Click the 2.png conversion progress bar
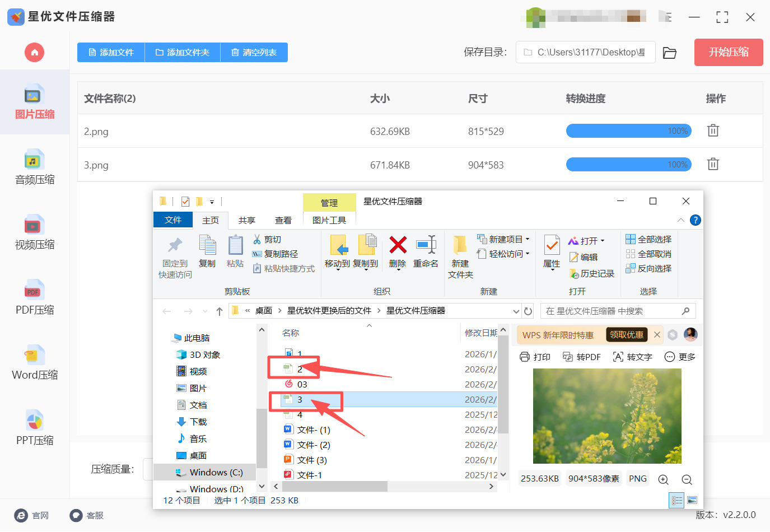 tap(629, 131)
